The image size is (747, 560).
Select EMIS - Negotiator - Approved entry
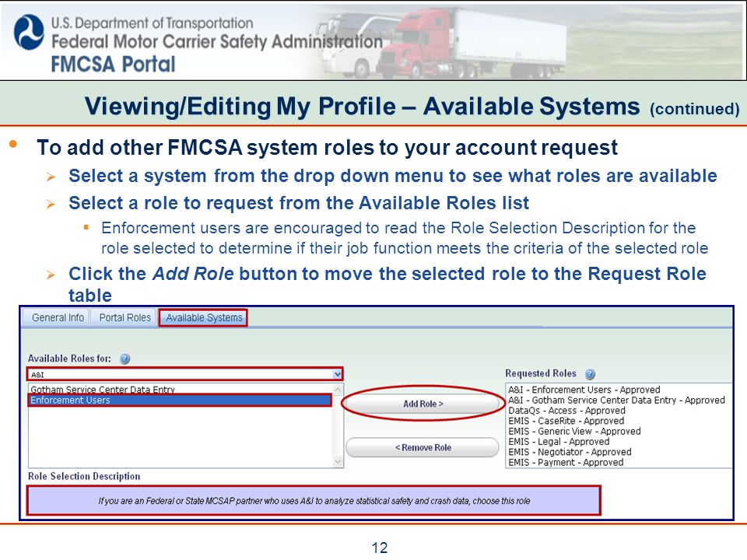tap(570, 453)
